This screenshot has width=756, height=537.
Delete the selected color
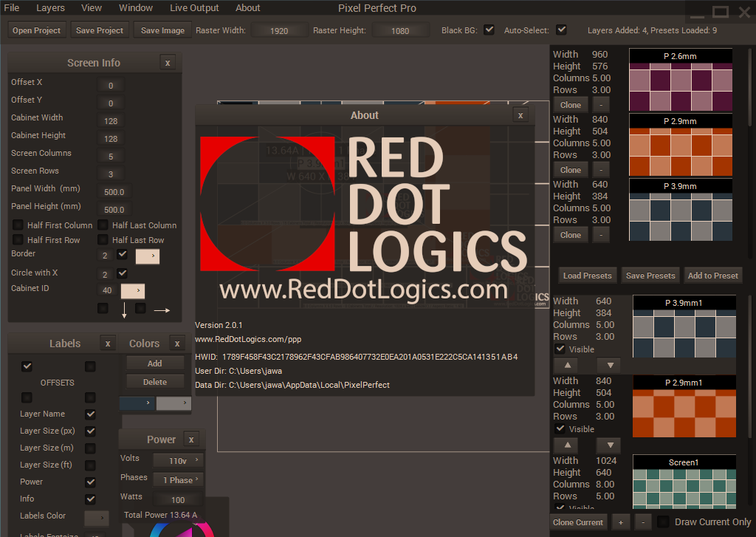[155, 382]
